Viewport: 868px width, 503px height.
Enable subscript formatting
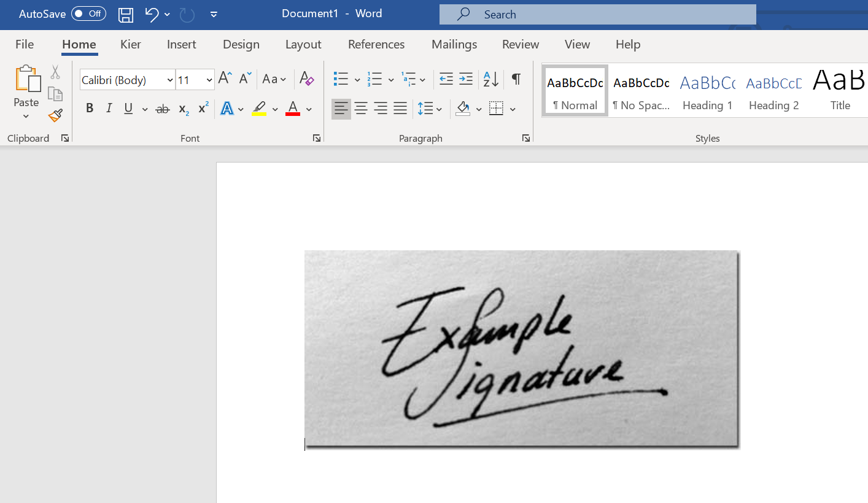click(x=182, y=109)
